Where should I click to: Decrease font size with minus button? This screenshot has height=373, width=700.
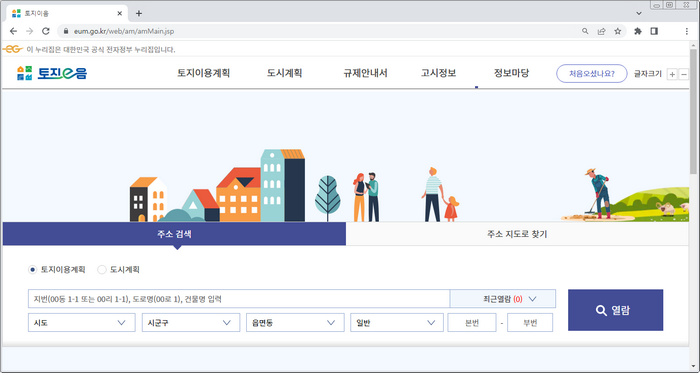click(x=683, y=75)
